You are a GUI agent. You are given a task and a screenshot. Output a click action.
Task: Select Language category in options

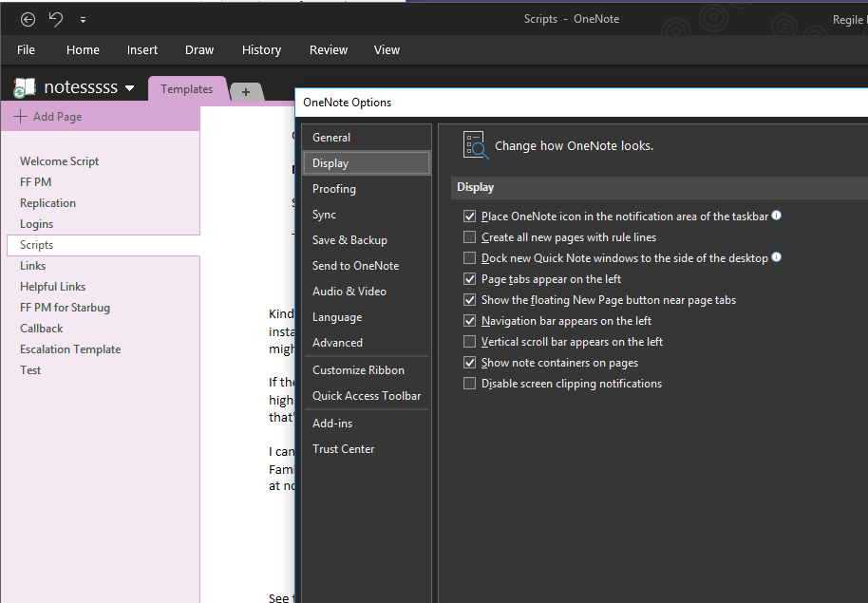pos(367,317)
